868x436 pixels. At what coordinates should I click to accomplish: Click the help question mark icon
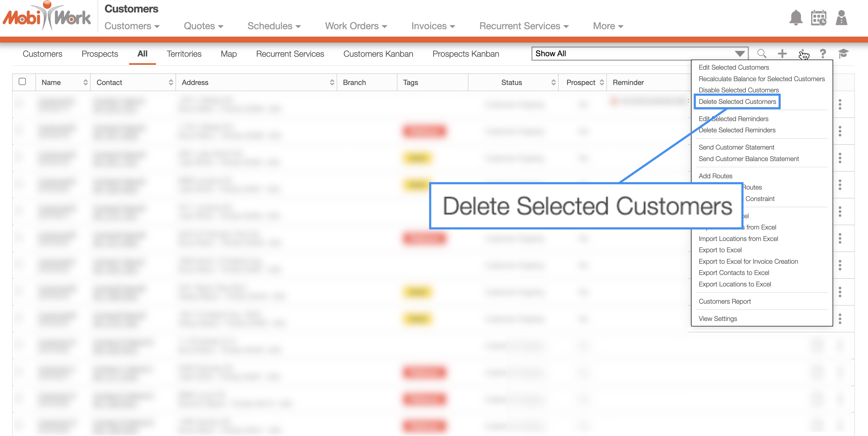823,54
